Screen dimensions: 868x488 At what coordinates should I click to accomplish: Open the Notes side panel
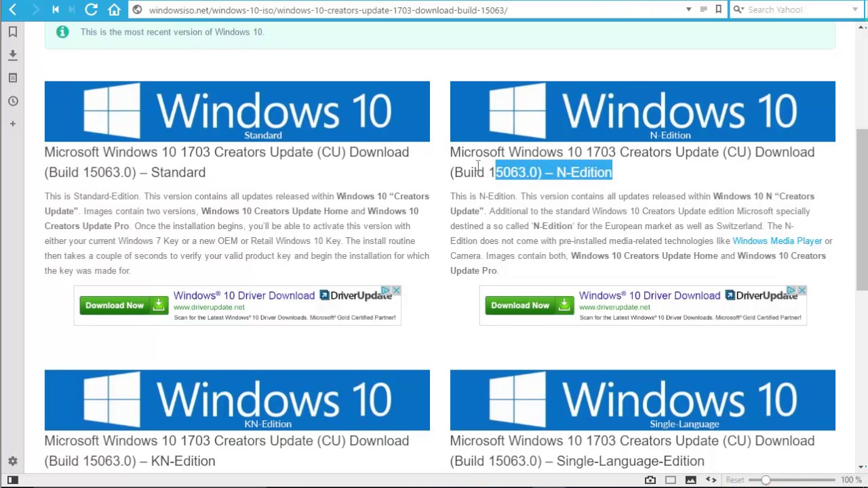click(x=13, y=78)
